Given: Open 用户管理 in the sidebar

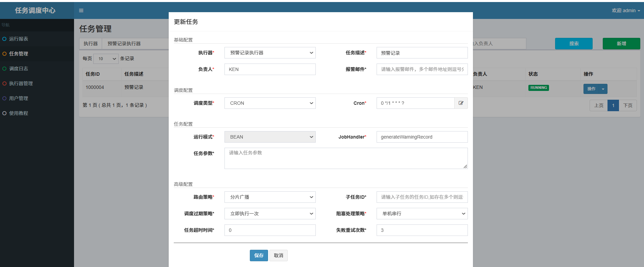Looking at the screenshot, I should point(37,98).
